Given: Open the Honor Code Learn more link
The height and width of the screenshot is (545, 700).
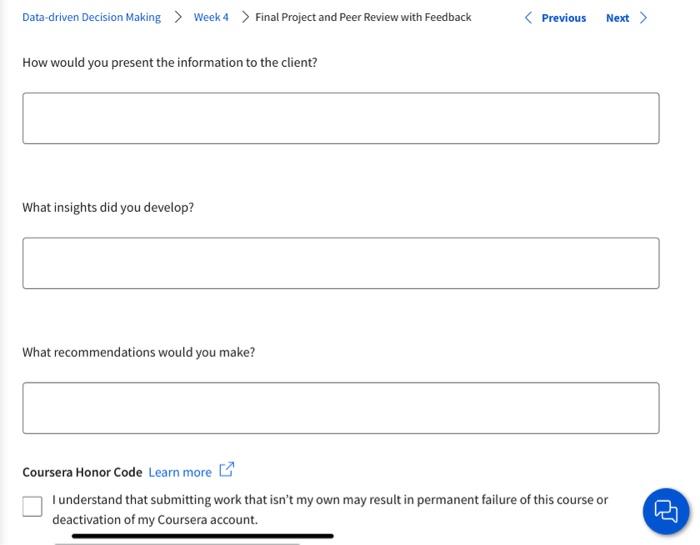Looking at the screenshot, I should (x=180, y=472).
